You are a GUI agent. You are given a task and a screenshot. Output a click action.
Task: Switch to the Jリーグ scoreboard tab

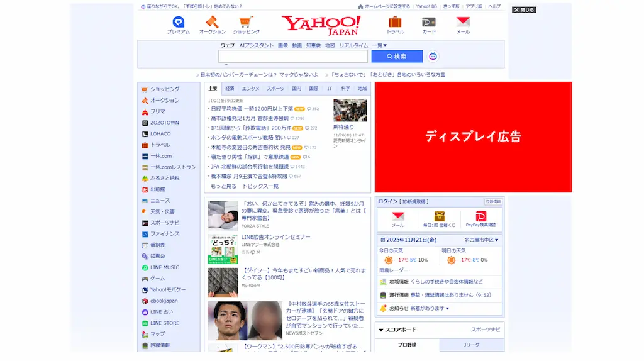point(472,345)
